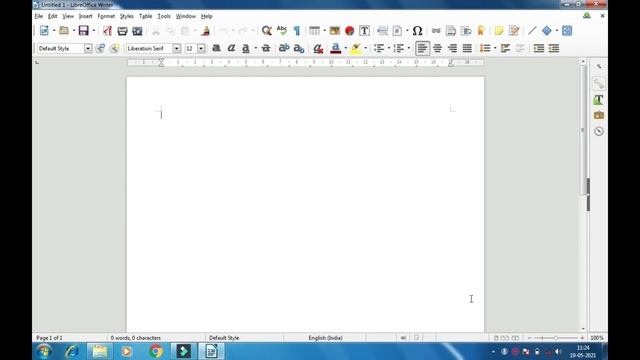Screen dimensions: 640x360
Task: Align text left
Action: (x=422, y=48)
